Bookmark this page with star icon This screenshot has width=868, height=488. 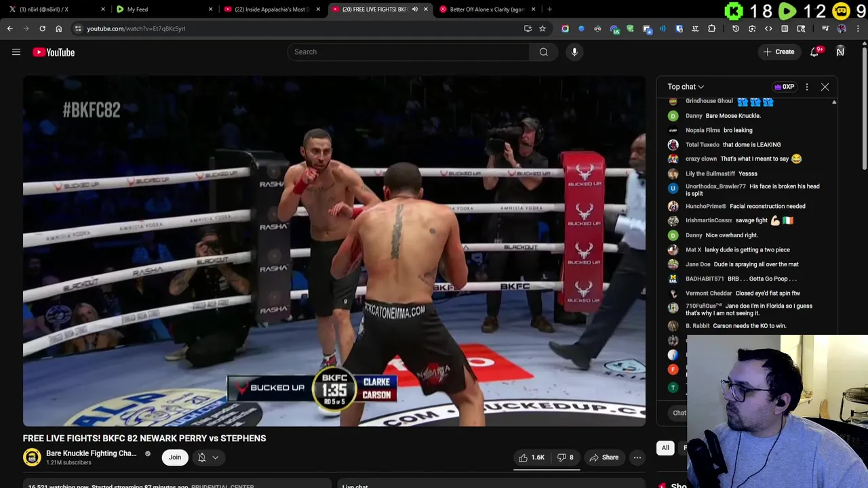click(x=542, y=28)
